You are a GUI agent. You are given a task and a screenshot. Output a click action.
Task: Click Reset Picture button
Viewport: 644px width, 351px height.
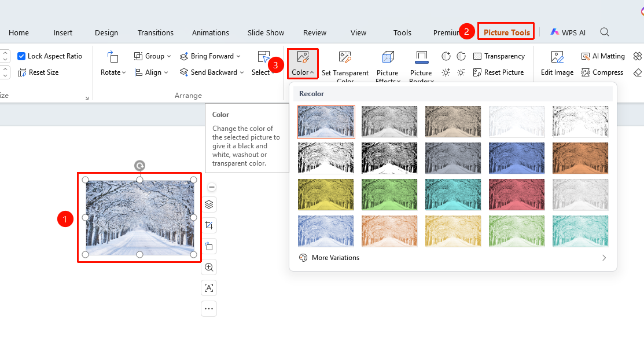point(499,72)
